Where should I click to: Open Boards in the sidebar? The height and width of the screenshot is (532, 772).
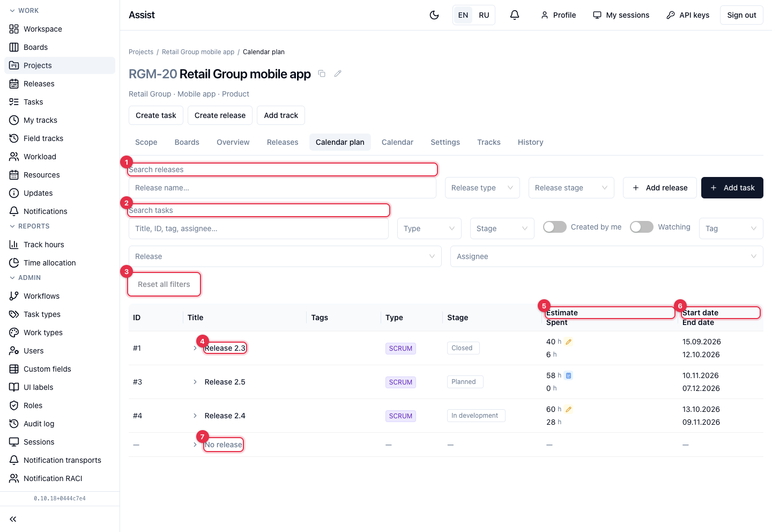pos(60,47)
